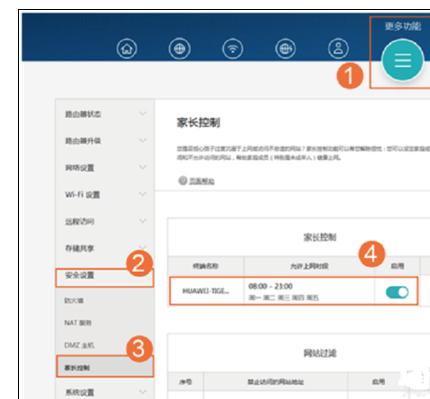Open NAT 服务 submenu entry
Viewport: 430px width, 399px height.
pyautogui.click(x=78, y=323)
